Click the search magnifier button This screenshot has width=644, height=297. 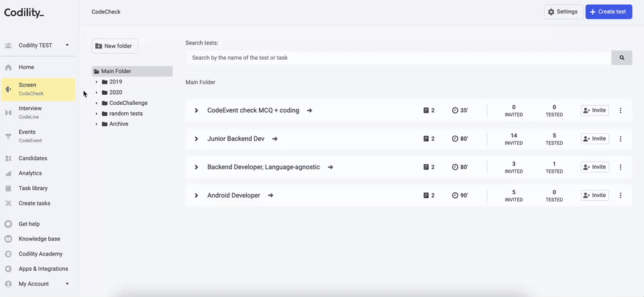tap(622, 58)
